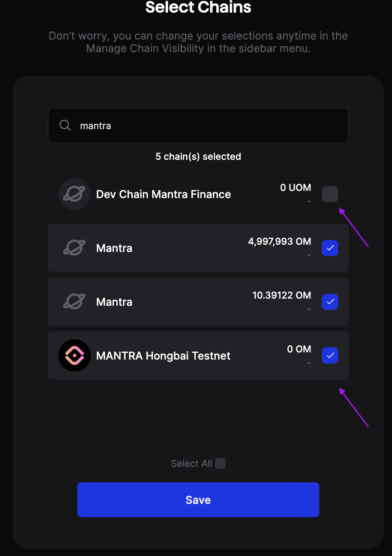Uncheck the Mantra chain holding 4,997,993 OM
The width and height of the screenshot is (392, 556).
[330, 248]
